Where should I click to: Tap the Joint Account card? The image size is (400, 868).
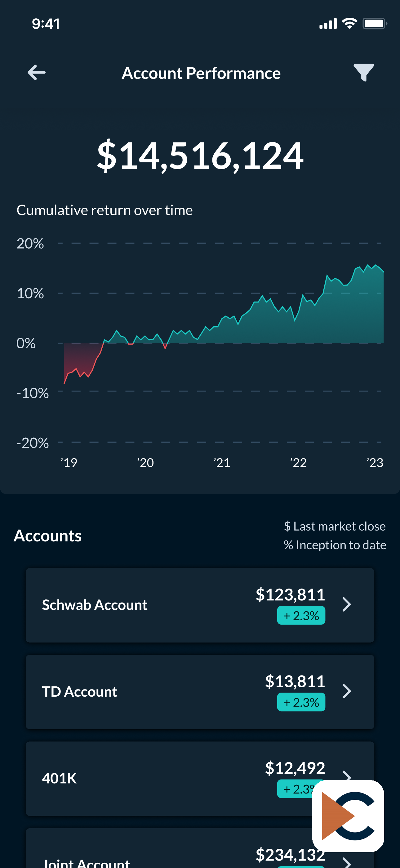[200, 848]
